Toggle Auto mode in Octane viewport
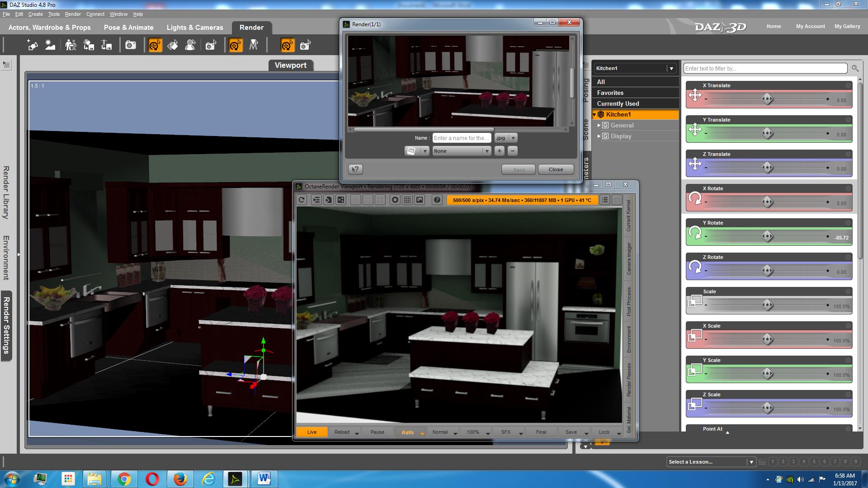Screen dimensions: 868x488 pyautogui.click(x=407, y=432)
